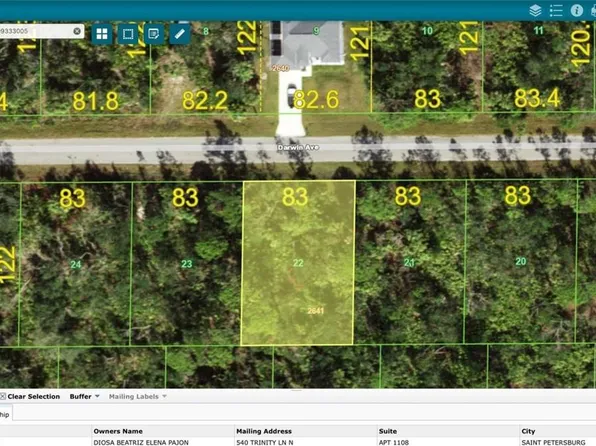Image resolution: width=596 pixels, height=446 pixels.
Task: Switch to the Ownership results tab
Action: 5,414
